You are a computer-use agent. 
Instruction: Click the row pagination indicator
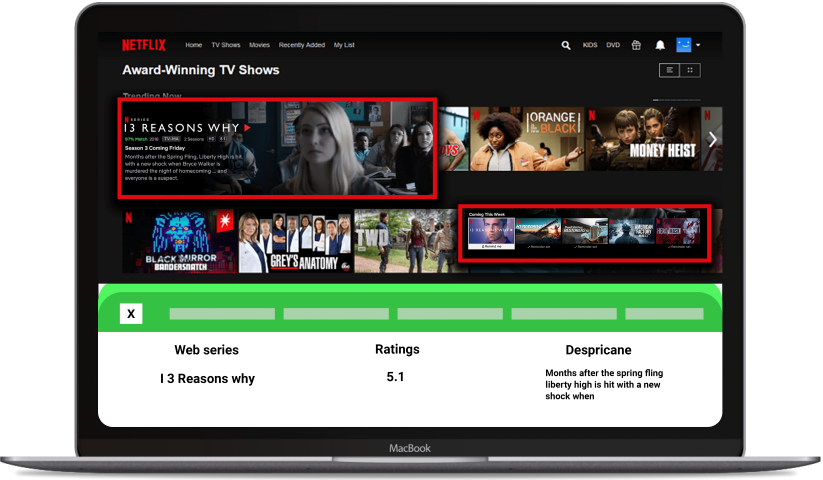pos(676,100)
